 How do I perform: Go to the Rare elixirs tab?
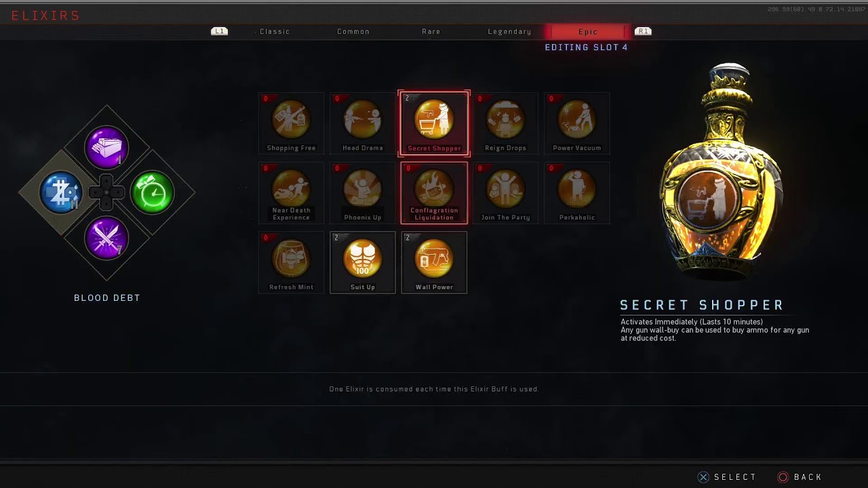[431, 32]
